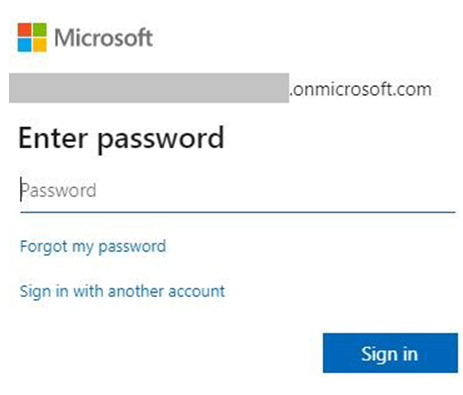Click the words another account in the link
This screenshot has width=463, height=395.
click(x=167, y=291)
